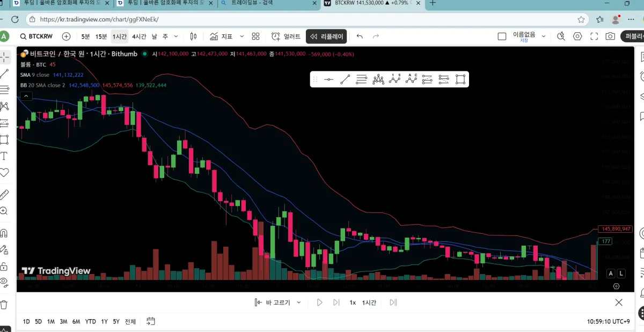Select trend line in floating toolbar
This screenshot has height=332, width=644.
pyautogui.click(x=345, y=79)
